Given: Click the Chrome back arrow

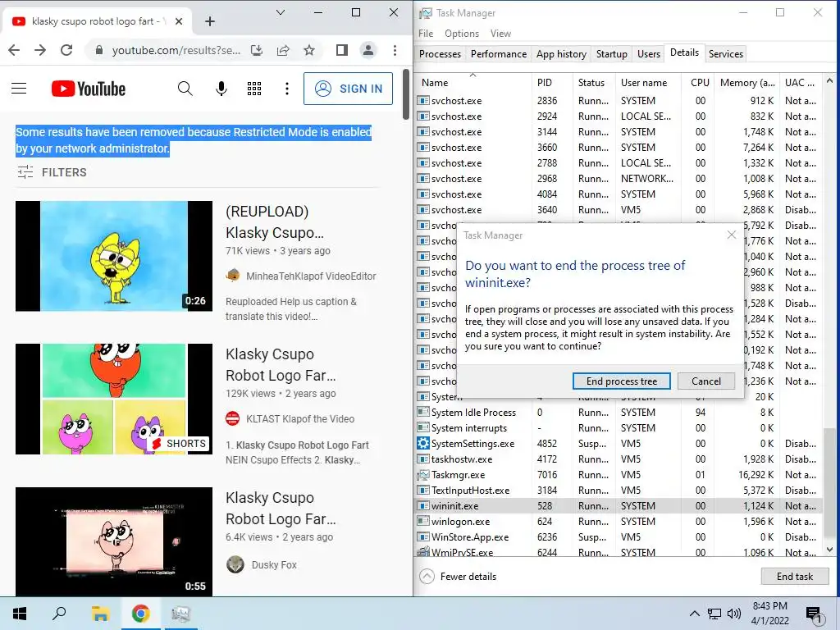Looking at the screenshot, I should (x=15, y=50).
